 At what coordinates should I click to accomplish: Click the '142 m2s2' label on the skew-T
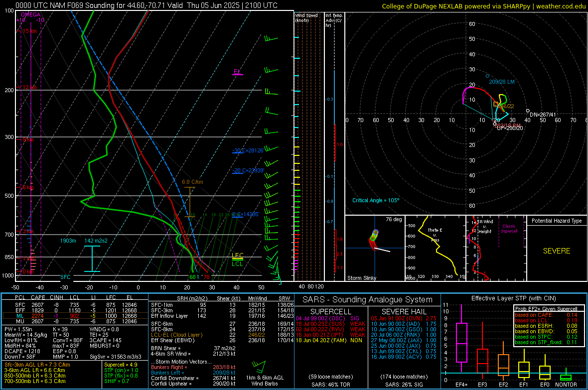click(96, 241)
